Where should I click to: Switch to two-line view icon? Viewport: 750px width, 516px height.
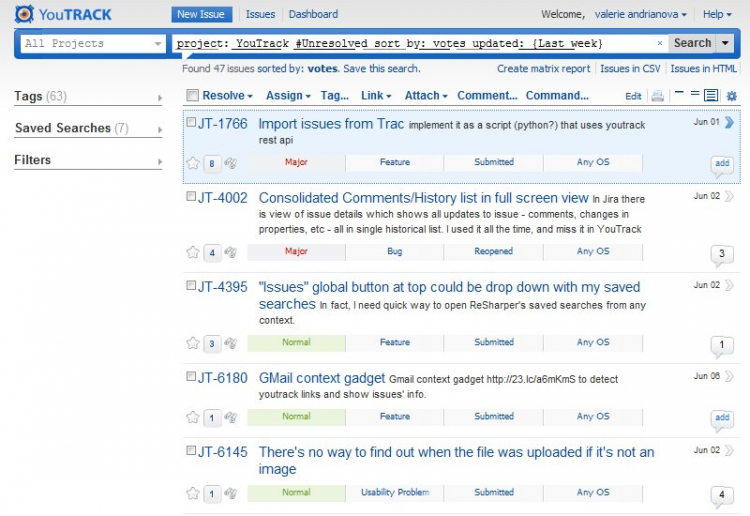click(695, 94)
